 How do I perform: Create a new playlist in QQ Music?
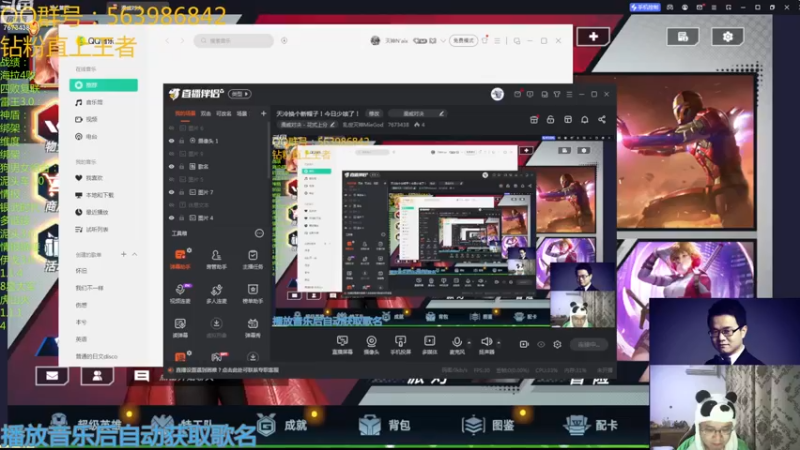point(123,254)
